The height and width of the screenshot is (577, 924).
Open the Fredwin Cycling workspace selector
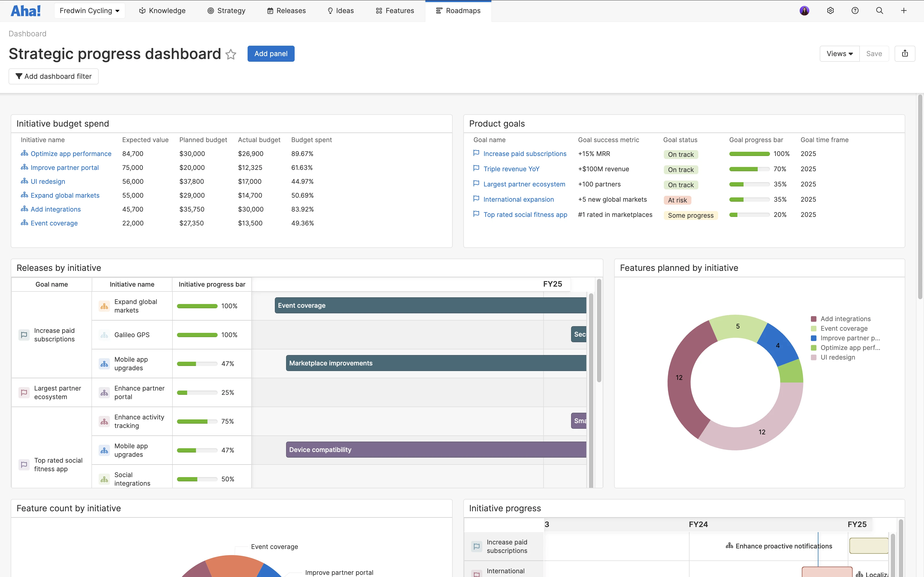point(89,10)
